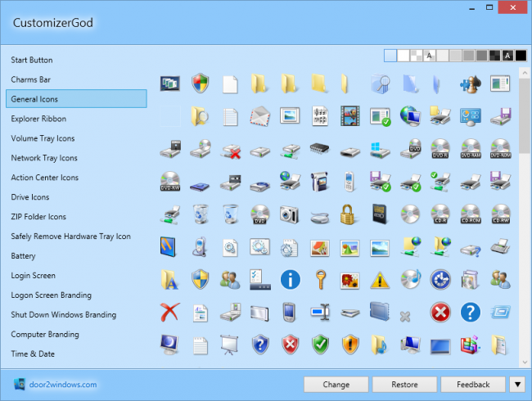Click the Change button
This screenshot has width=532, height=401.
point(336,385)
